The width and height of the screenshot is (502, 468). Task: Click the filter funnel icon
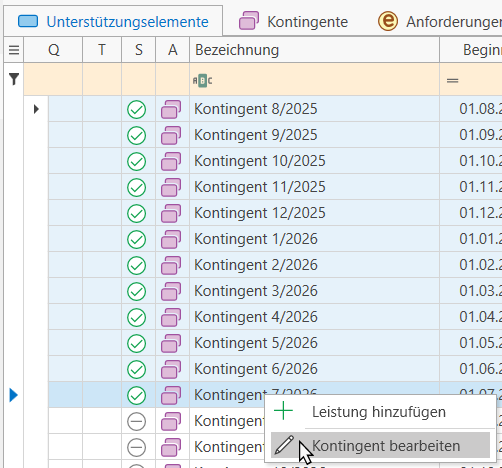pyautogui.click(x=14, y=79)
